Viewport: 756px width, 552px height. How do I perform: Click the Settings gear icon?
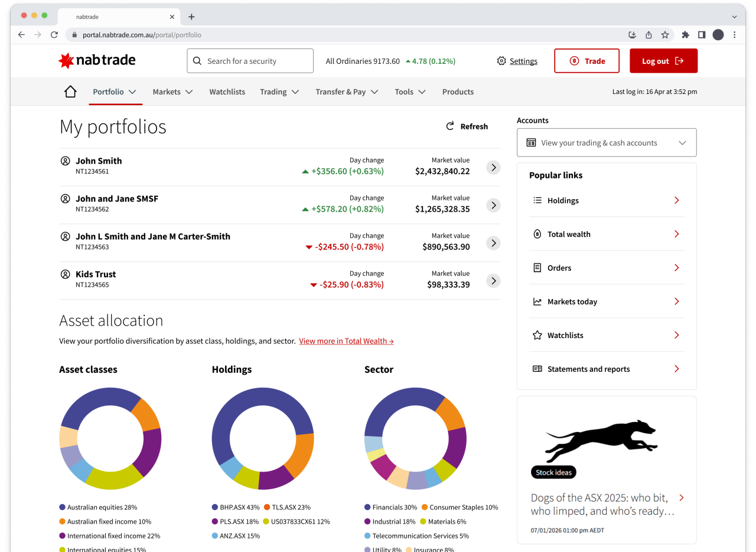501,61
